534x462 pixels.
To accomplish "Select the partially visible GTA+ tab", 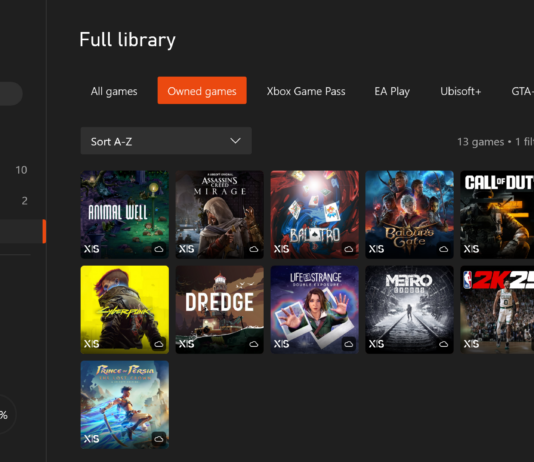I will (x=522, y=91).
